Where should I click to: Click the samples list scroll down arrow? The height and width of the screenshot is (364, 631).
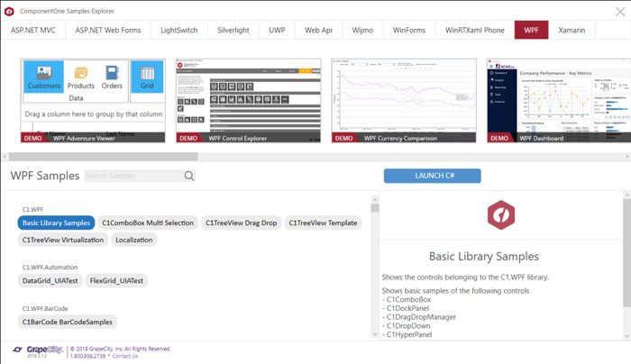[x=375, y=334]
